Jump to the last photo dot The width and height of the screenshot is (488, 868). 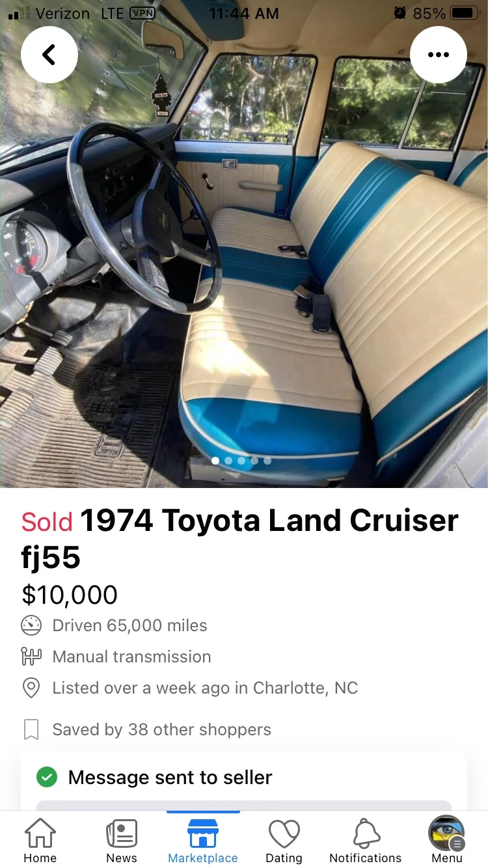(267, 461)
